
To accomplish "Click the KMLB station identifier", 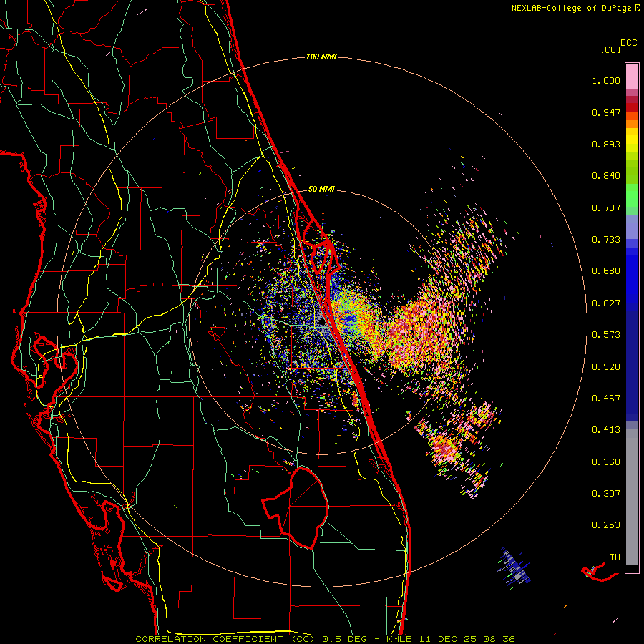I will (401, 639).
